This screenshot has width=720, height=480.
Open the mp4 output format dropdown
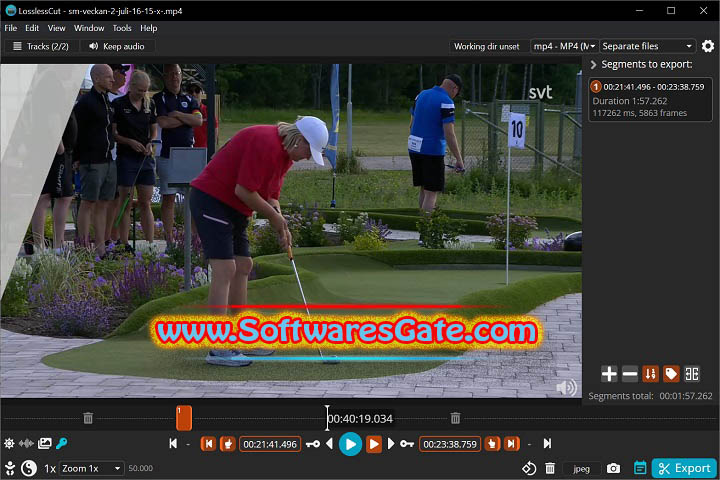(x=564, y=46)
